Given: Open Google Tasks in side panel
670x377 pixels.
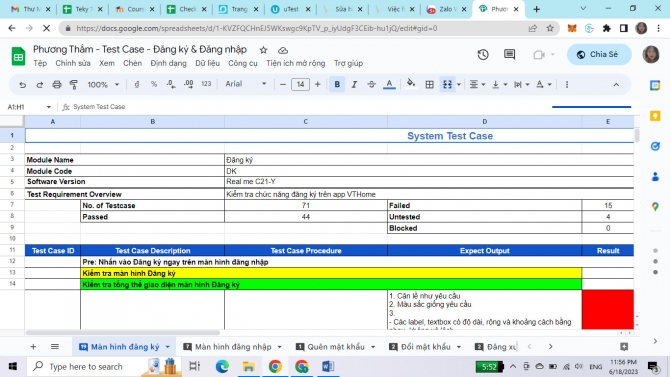Looking at the screenshot, I should [655, 146].
